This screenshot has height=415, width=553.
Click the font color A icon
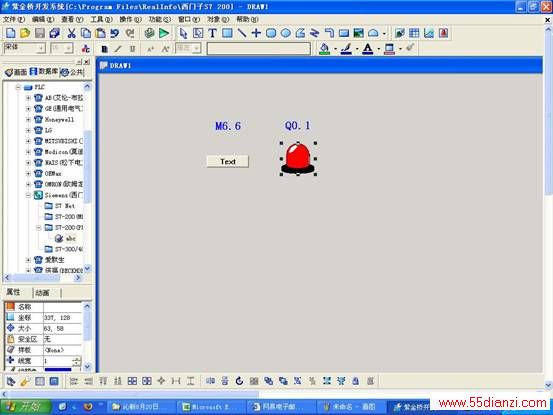368,49
